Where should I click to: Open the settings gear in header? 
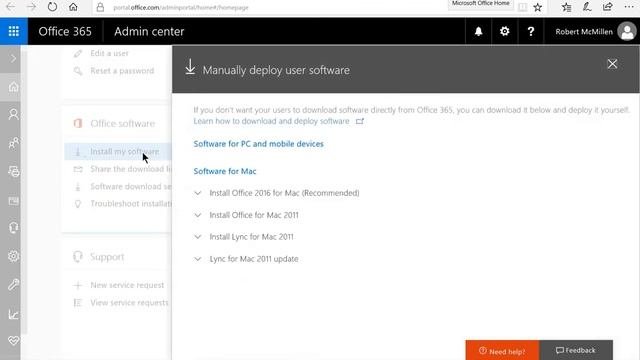click(x=504, y=31)
